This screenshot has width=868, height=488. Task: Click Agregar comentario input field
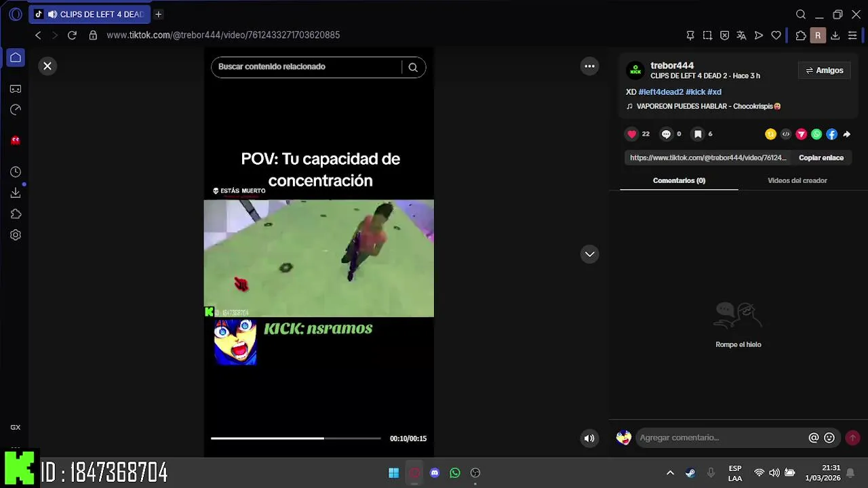point(721,438)
